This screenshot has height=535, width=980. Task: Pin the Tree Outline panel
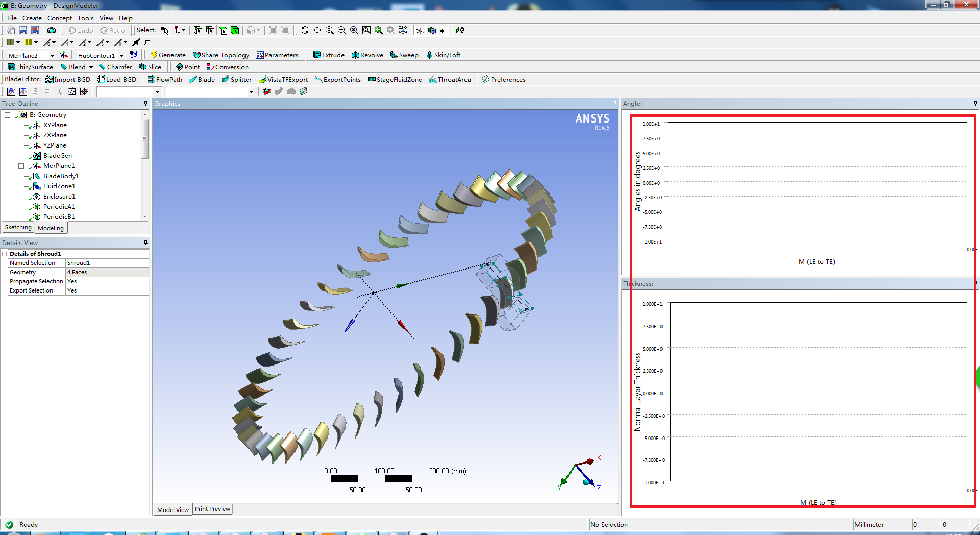[146, 104]
